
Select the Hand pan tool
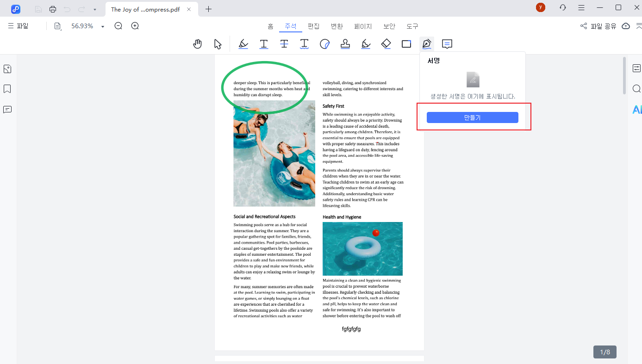[198, 44]
